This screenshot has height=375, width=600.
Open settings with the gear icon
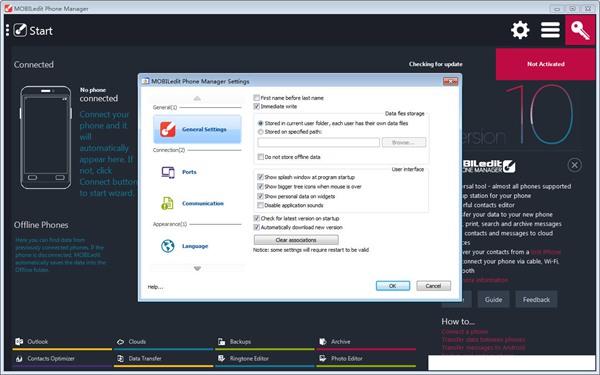520,30
